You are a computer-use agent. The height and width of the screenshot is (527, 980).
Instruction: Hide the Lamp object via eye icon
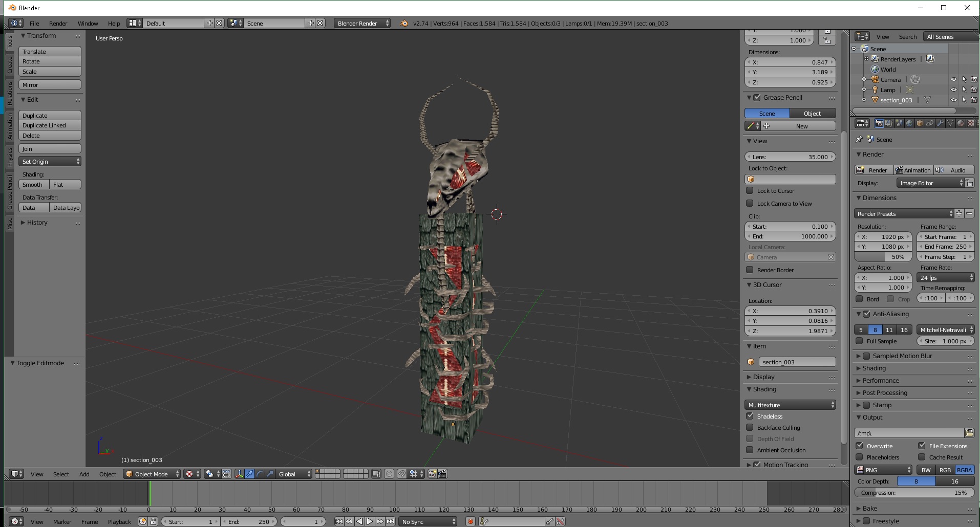[953, 90]
